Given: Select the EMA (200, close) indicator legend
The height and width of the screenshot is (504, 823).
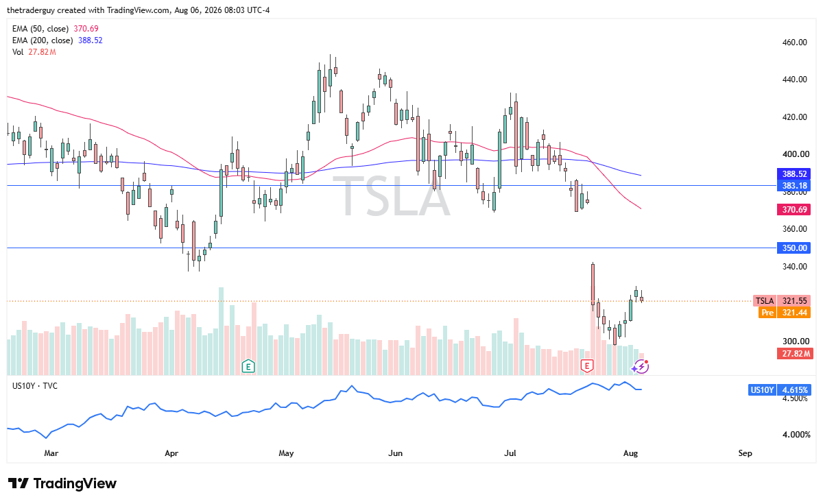Looking at the screenshot, I should 58,40.
